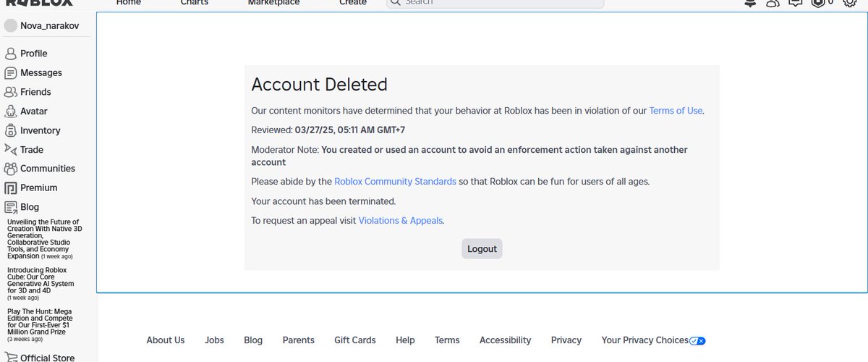Open the Communities sidebar icon
This screenshot has width=868, height=362.
[x=11, y=169]
